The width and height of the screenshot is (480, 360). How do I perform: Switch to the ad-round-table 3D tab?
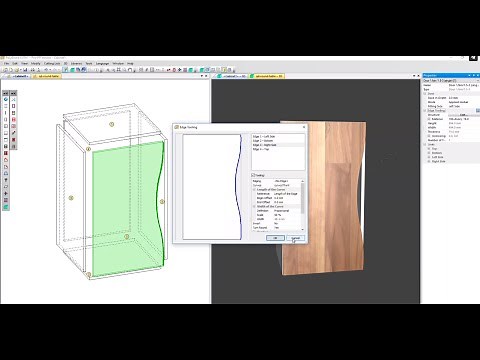click(268, 76)
